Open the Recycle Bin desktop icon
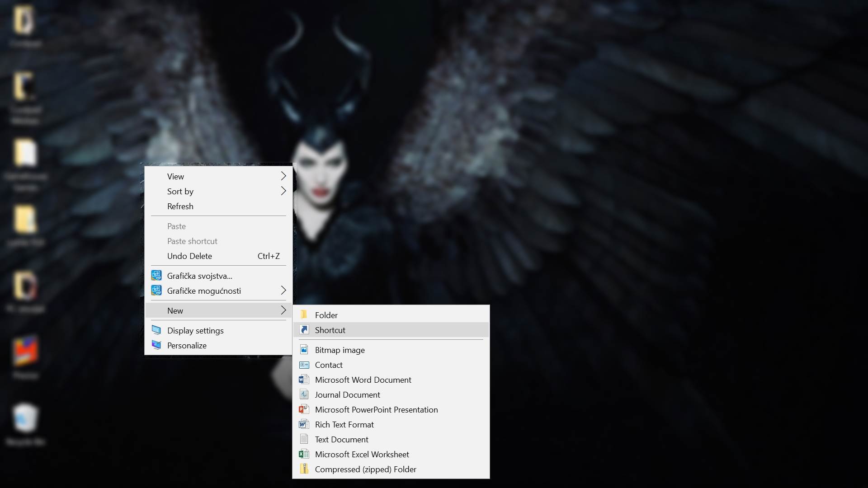Viewport: 868px width, 488px height. (x=25, y=419)
